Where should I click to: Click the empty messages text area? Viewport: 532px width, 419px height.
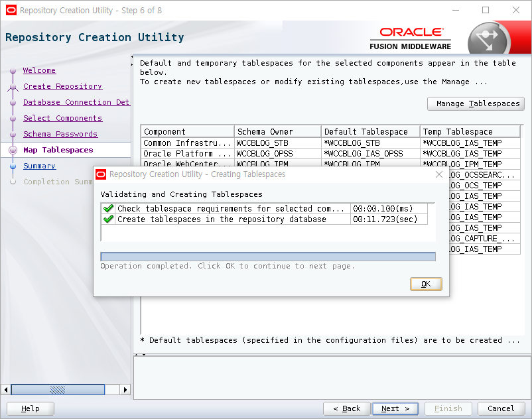pos(332,378)
